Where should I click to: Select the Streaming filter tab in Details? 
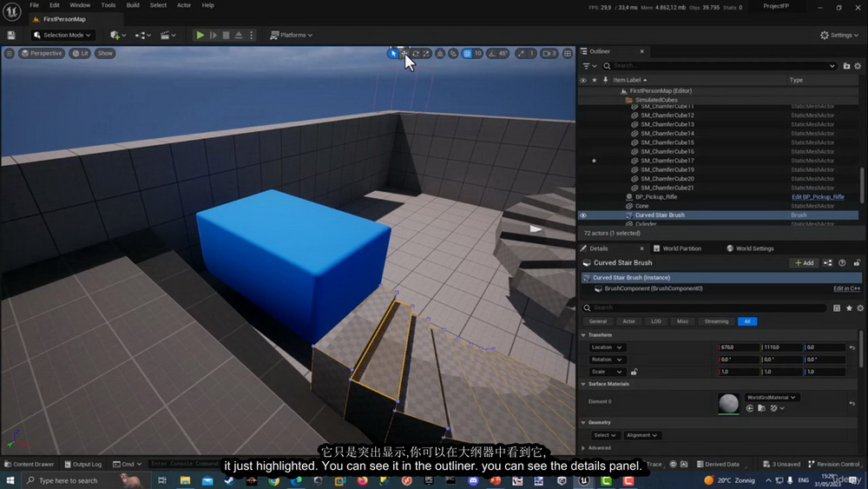tap(716, 321)
